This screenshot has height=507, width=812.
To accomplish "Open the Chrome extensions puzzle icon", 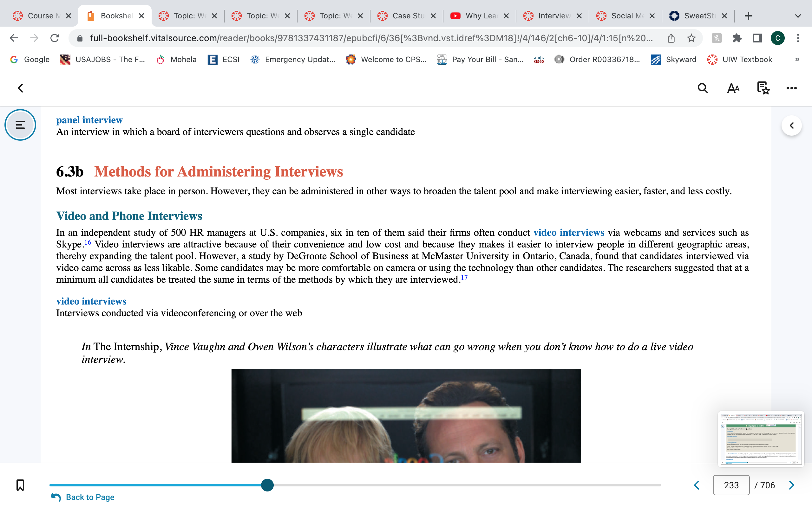I will click(x=737, y=38).
